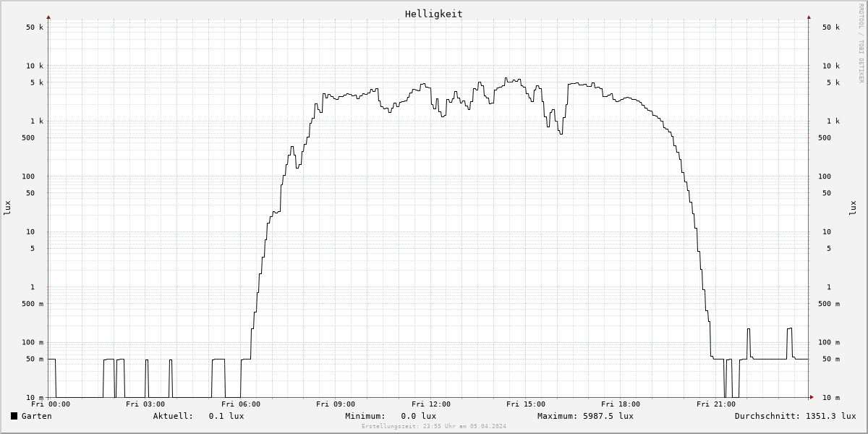Image resolution: width=868 pixels, height=434 pixels.
Task: Click the Fri 21:00 time axis label
Action: tap(716, 404)
